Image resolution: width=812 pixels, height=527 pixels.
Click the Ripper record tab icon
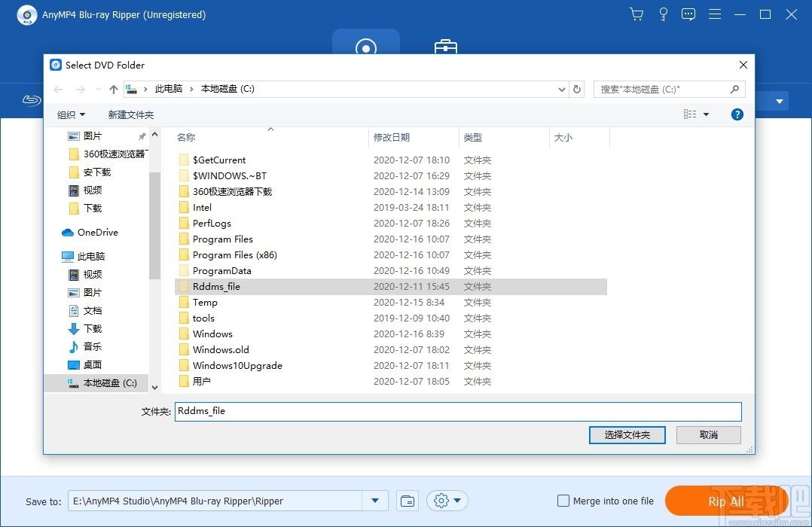[x=366, y=45]
